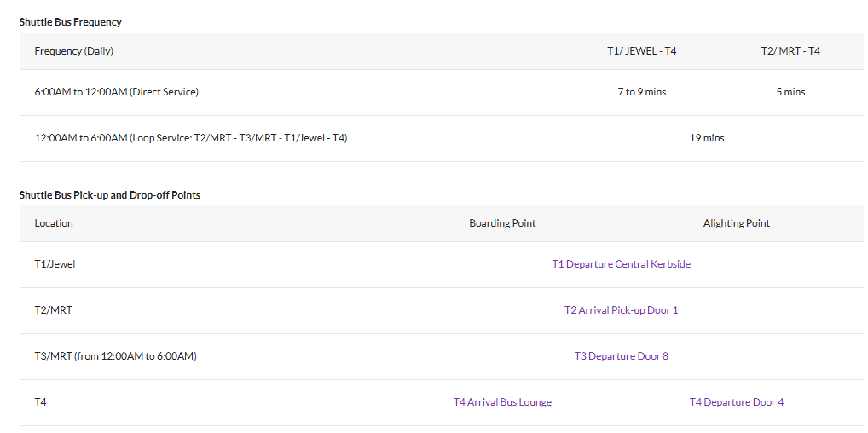Select the 12:00AM to 6:00AM Loop Service row label
This screenshot has height=433, width=868.
tap(191, 138)
